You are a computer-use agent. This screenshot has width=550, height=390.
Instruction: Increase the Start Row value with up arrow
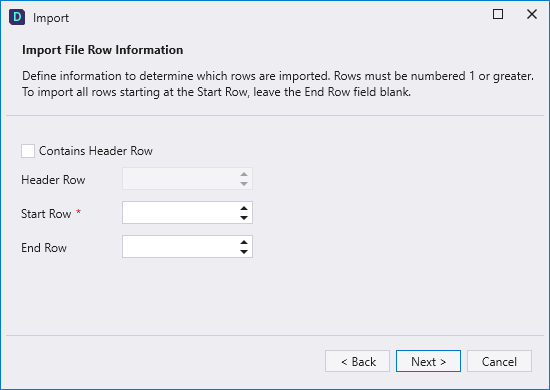[x=244, y=208]
